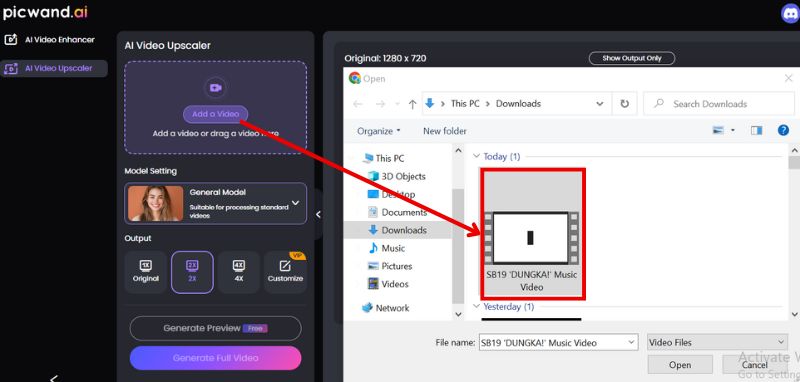Select the 2X output option
The image size is (800, 382).
point(192,272)
